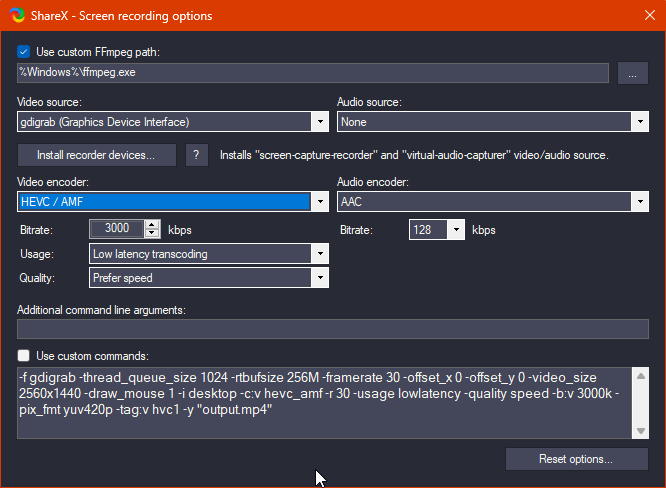666x488 pixels.
Task: Browse for FFmpeg path with ellipsis button
Action: [632, 73]
